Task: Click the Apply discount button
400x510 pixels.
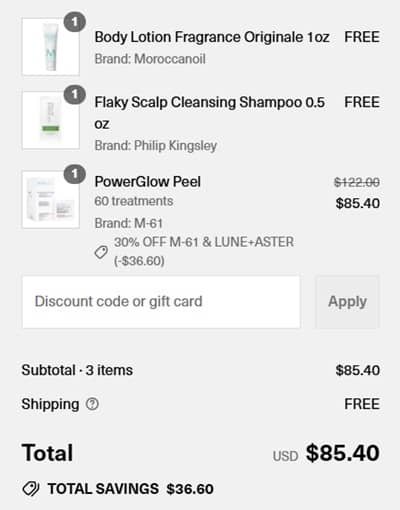Action: (x=348, y=302)
